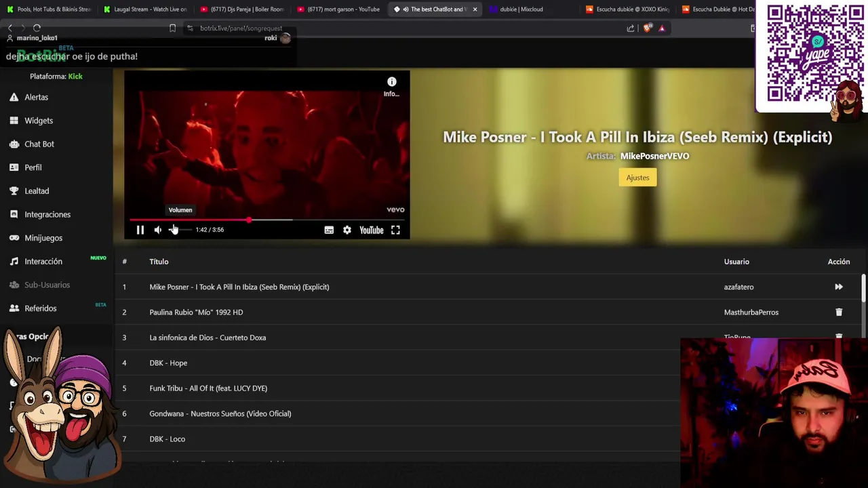Go back in browser

10,28
